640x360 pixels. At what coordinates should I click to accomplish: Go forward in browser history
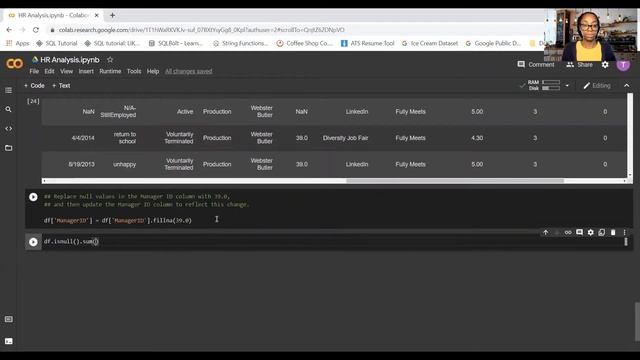tap(22, 30)
